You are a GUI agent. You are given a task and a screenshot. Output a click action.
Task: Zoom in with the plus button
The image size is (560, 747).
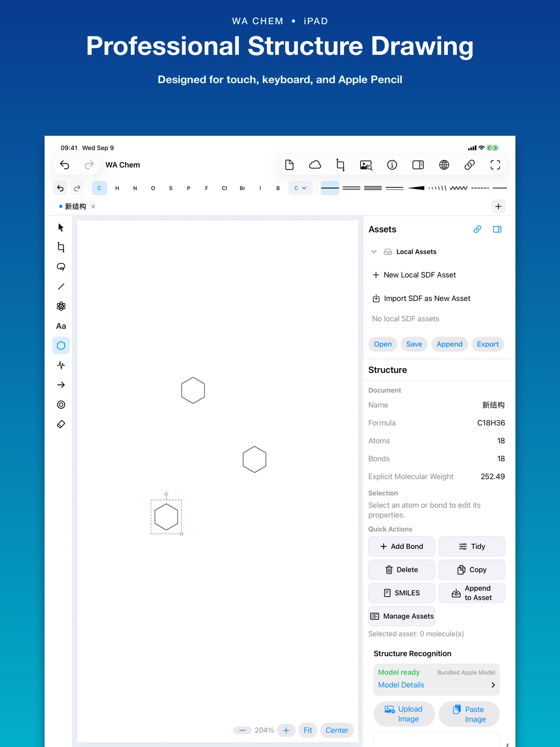(x=286, y=730)
